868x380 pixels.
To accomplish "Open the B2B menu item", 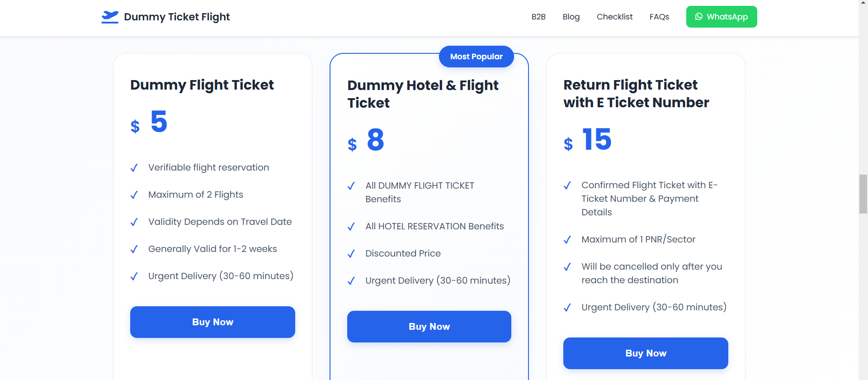I will coord(538,17).
